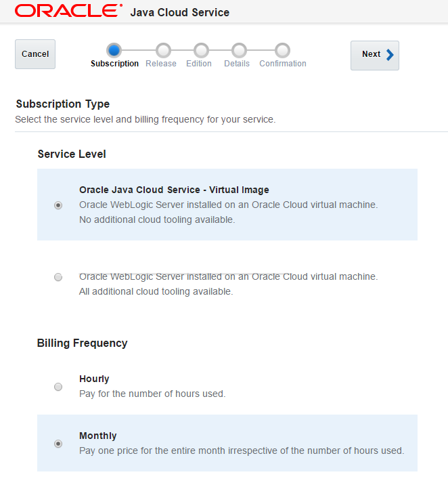Click the Details step label

(237, 64)
